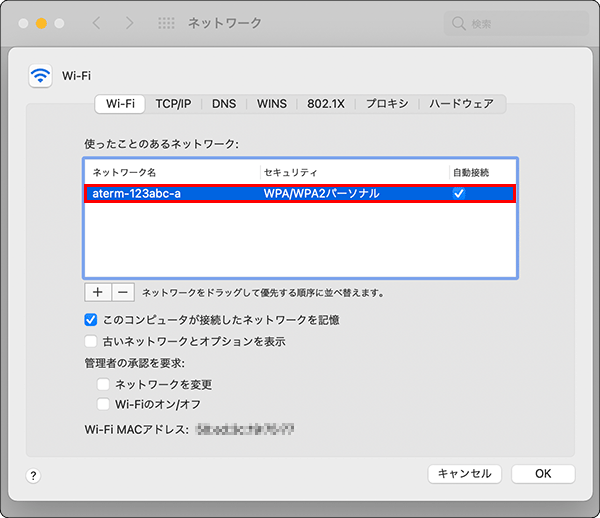The height and width of the screenshot is (518, 600).
Task: Click the back navigation arrow
Action: (96, 22)
